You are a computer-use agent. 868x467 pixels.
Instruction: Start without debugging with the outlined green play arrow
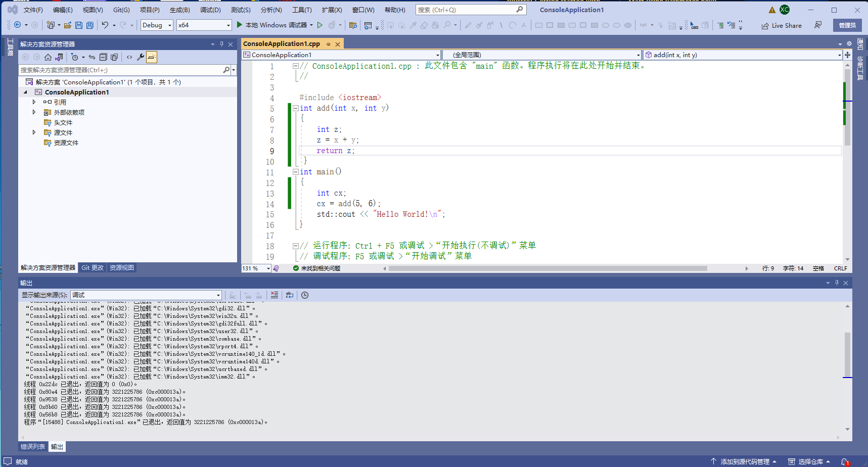[319, 25]
